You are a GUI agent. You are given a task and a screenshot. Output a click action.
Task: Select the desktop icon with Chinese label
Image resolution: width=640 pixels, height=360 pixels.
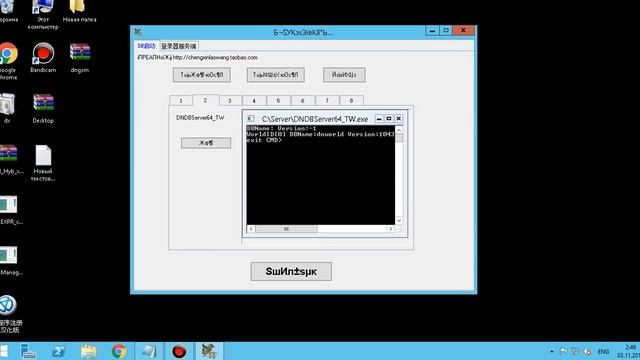pyautogui.click(x=9, y=313)
